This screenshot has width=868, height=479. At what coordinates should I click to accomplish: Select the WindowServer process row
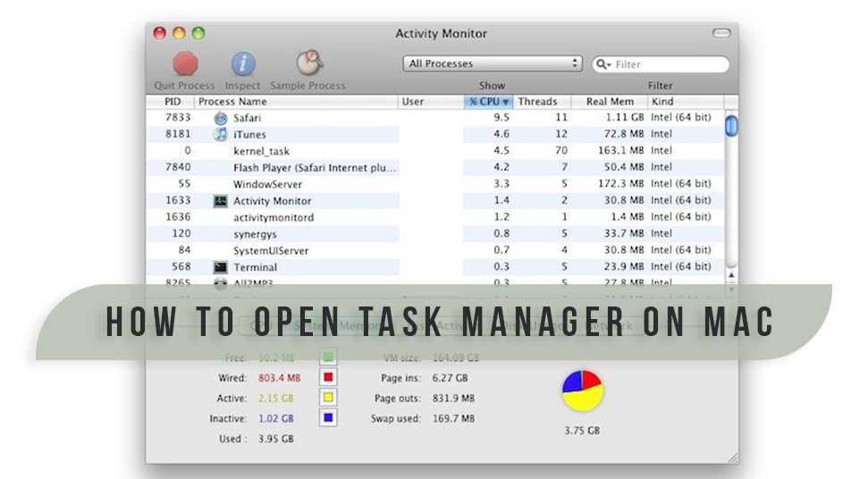435,183
